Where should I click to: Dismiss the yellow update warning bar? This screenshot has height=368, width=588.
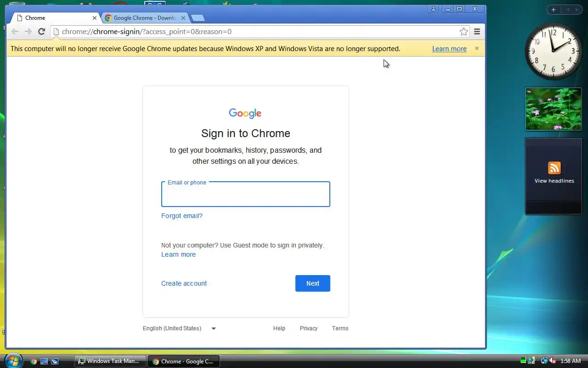coord(477,48)
